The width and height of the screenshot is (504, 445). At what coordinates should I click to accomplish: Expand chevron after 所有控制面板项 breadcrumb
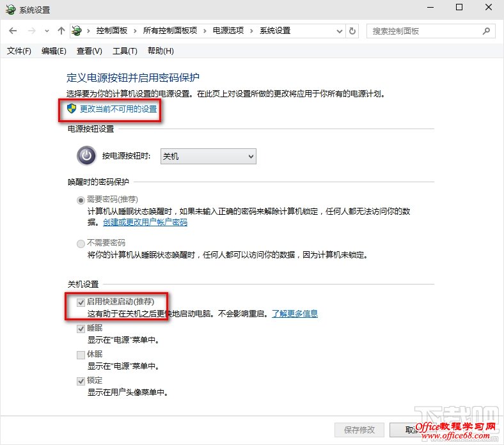(x=205, y=31)
